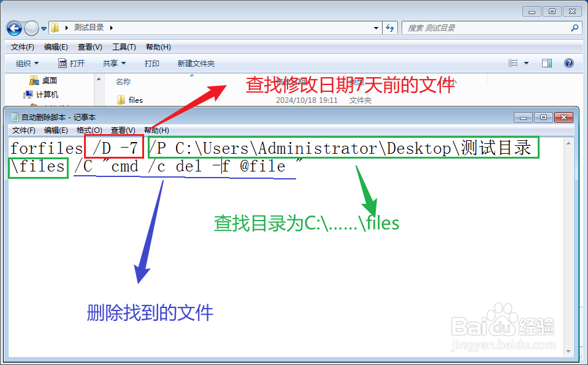Click the search magnifier icon
This screenshot has width=588, height=365.
point(574,28)
